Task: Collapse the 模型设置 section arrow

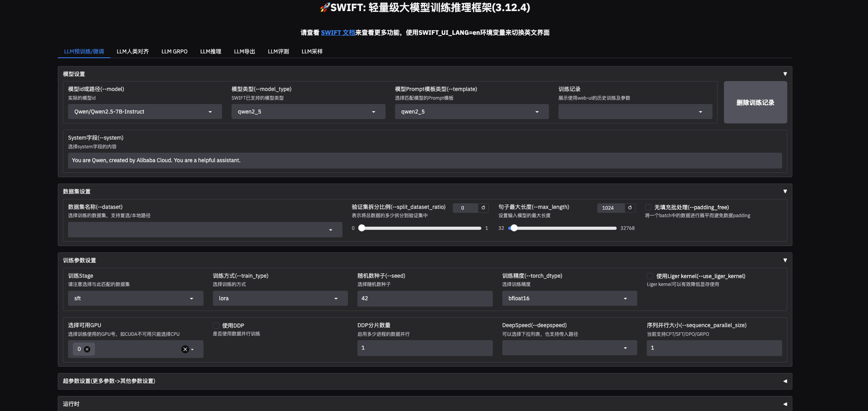Action: pyautogui.click(x=785, y=74)
